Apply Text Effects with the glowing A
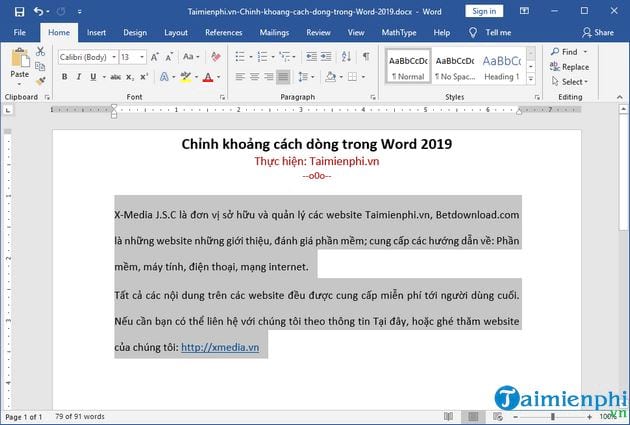Screen dimensions: 630x425 click(x=164, y=77)
